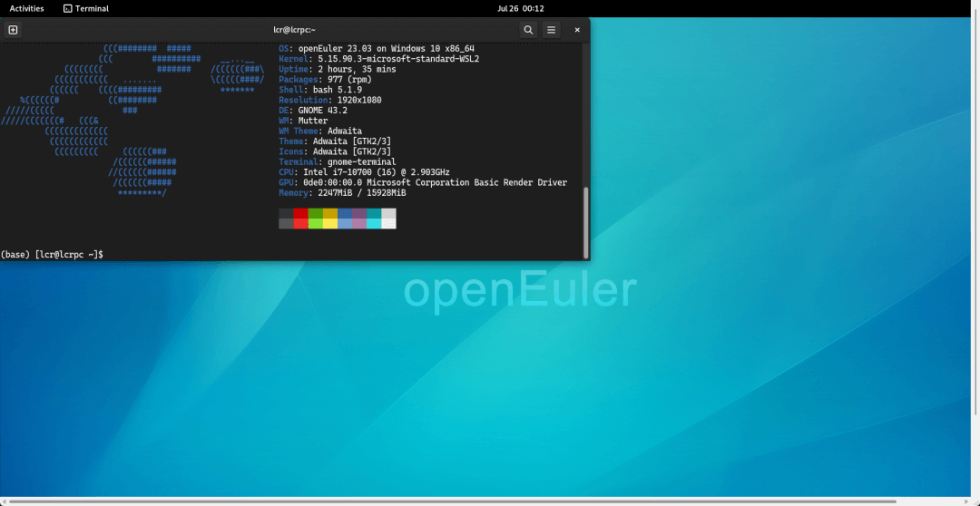Click the dark purple color block

[359, 213]
